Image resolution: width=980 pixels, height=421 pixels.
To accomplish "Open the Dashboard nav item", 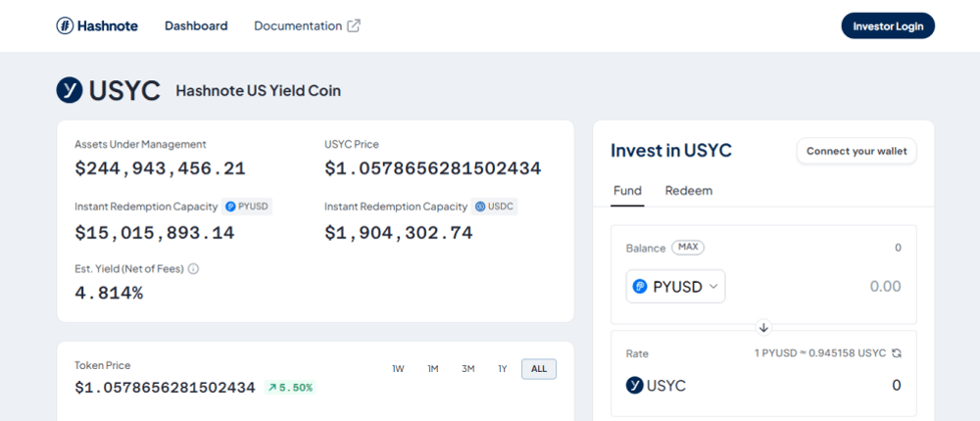I will (196, 25).
